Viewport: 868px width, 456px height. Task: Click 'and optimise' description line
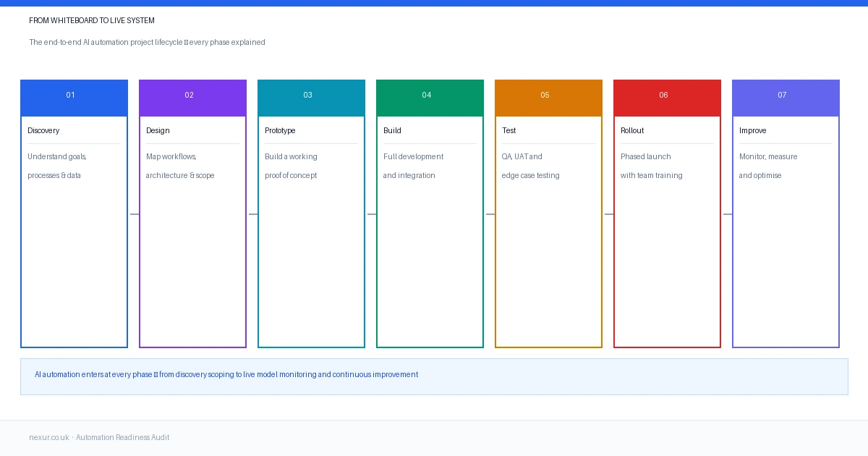[760, 176]
